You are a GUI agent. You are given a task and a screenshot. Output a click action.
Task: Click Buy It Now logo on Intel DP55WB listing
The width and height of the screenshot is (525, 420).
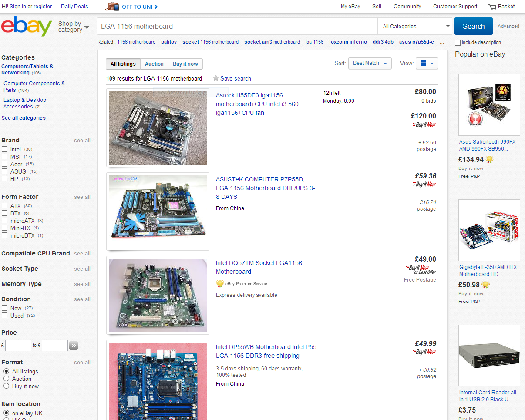click(424, 352)
